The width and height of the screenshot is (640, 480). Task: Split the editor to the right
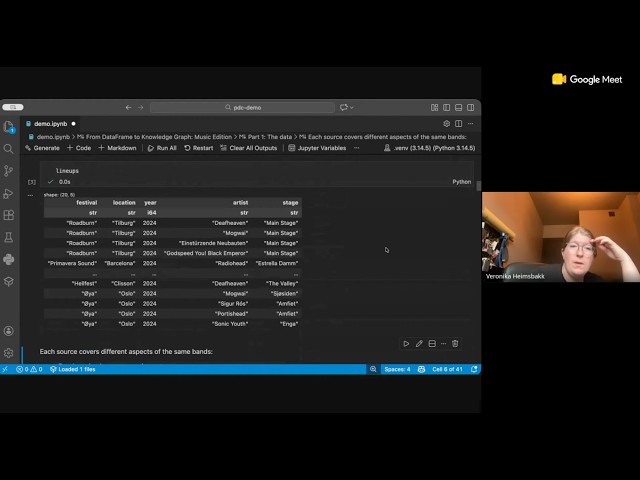(x=458, y=124)
